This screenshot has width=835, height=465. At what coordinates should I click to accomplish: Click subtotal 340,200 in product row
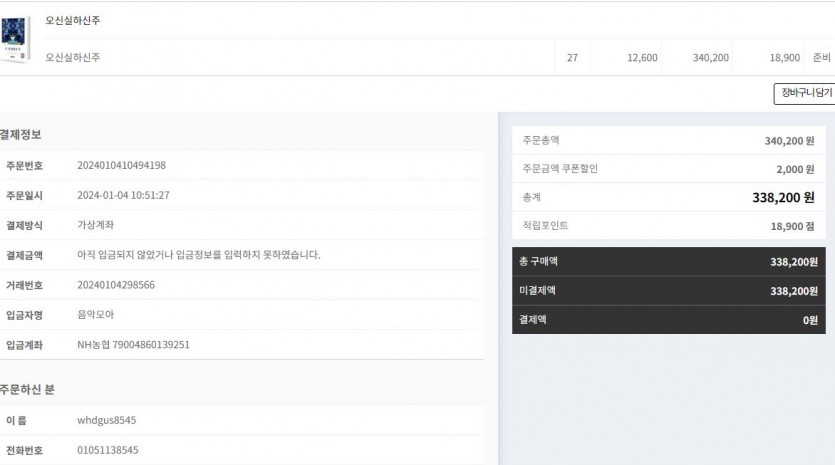(x=710, y=58)
